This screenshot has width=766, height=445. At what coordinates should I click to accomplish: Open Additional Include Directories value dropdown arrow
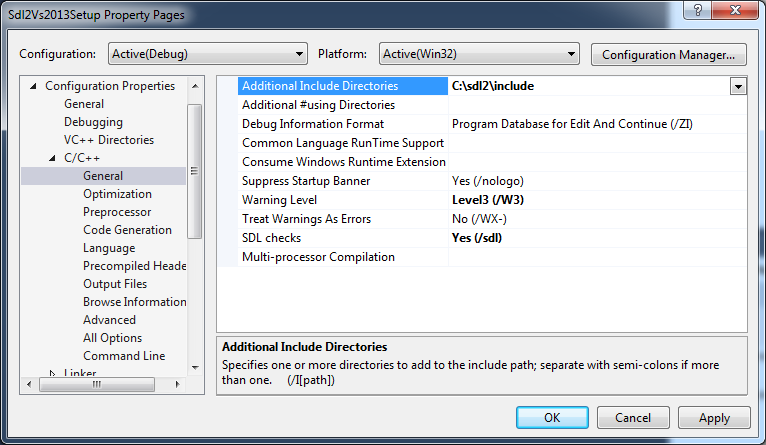738,86
